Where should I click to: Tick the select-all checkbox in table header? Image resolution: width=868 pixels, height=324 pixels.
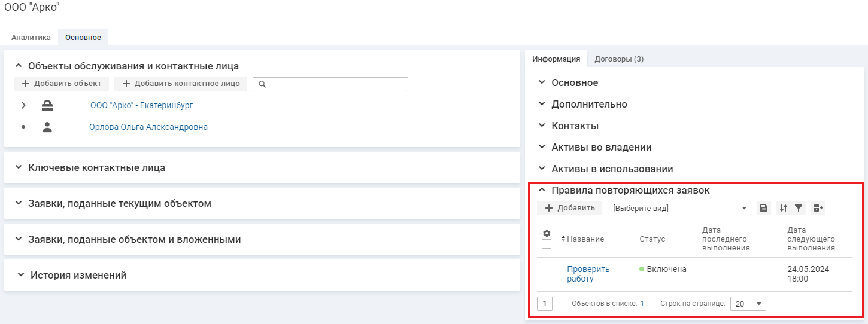click(546, 244)
